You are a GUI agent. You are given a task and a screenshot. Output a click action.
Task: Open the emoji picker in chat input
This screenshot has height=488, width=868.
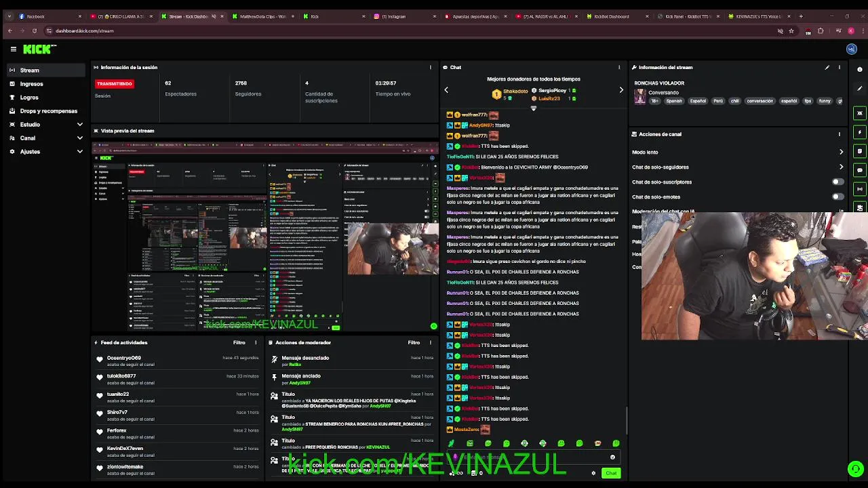[x=612, y=457]
